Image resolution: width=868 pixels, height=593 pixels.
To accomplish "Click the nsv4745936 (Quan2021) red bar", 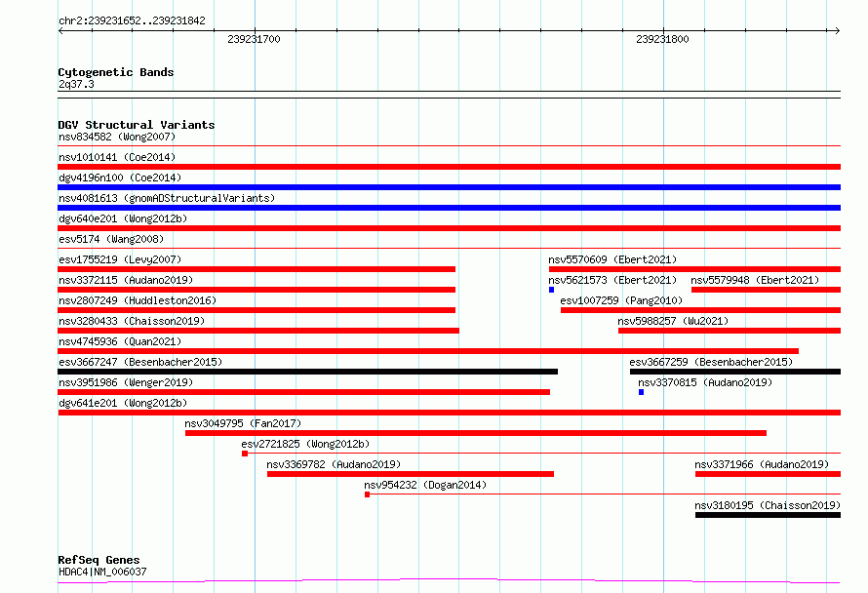I will 428,351.
